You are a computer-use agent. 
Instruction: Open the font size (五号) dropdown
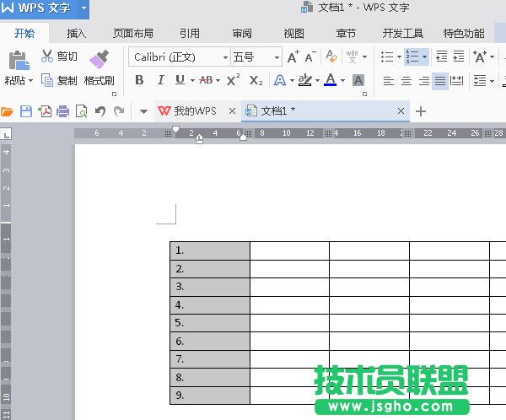tap(277, 57)
